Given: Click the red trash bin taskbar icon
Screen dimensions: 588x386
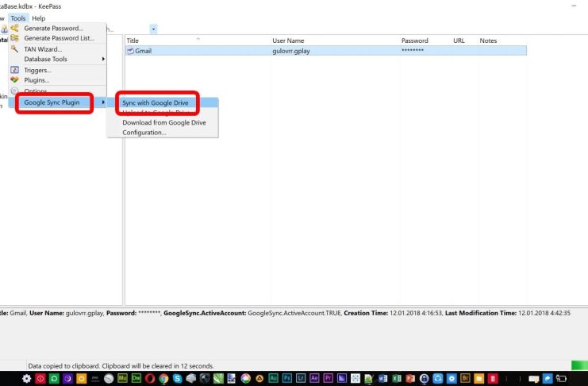Looking at the screenshot, I should point(493,379).
